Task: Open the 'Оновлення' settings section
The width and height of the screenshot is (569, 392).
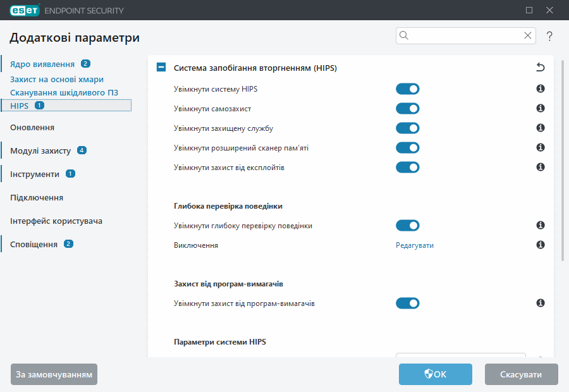Action: (32, 127)
